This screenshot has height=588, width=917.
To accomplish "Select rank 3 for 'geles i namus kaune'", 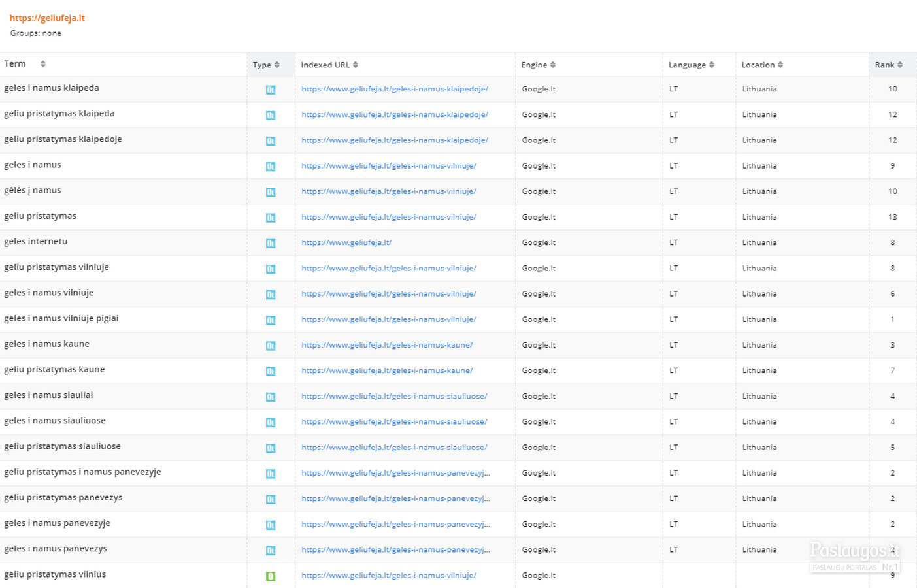I will 892,345.
